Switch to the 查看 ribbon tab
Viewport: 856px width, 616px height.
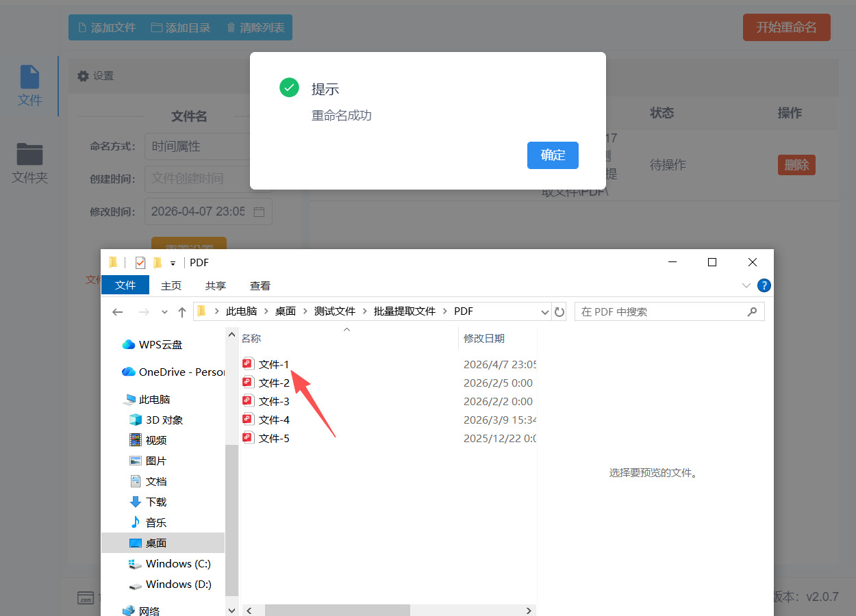click(x=260, y=285)
